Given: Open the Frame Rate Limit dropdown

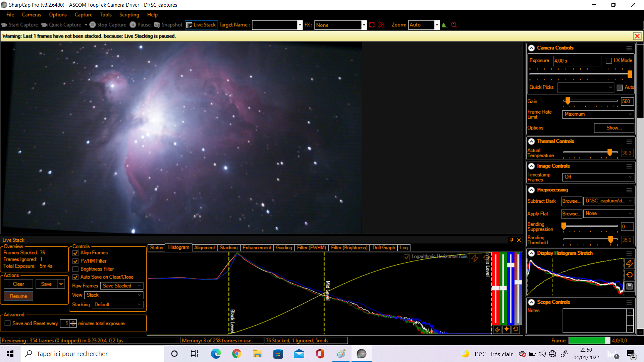Looking at the screenshot, I should [598, 114].
